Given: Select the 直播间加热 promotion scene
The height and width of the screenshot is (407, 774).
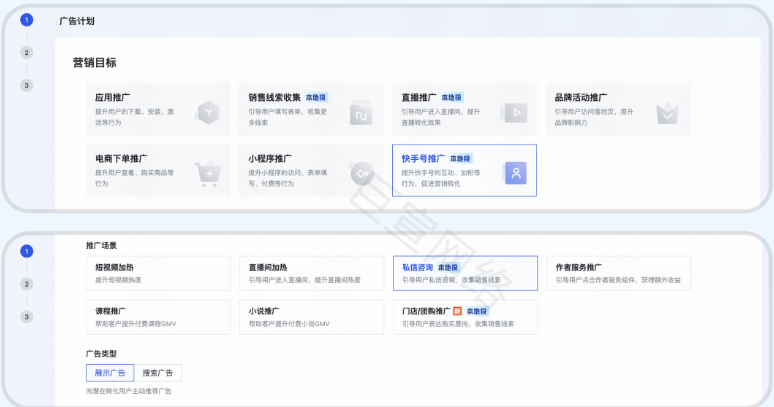Looking at the screenshot, I should pyautogui.click(x=311, y=273).
